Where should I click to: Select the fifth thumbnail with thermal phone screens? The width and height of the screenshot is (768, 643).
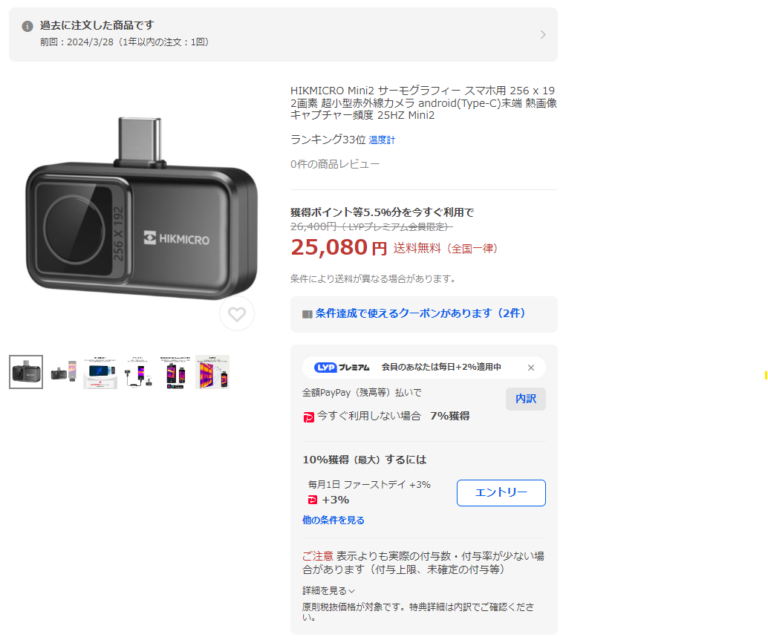pos(175,372)
